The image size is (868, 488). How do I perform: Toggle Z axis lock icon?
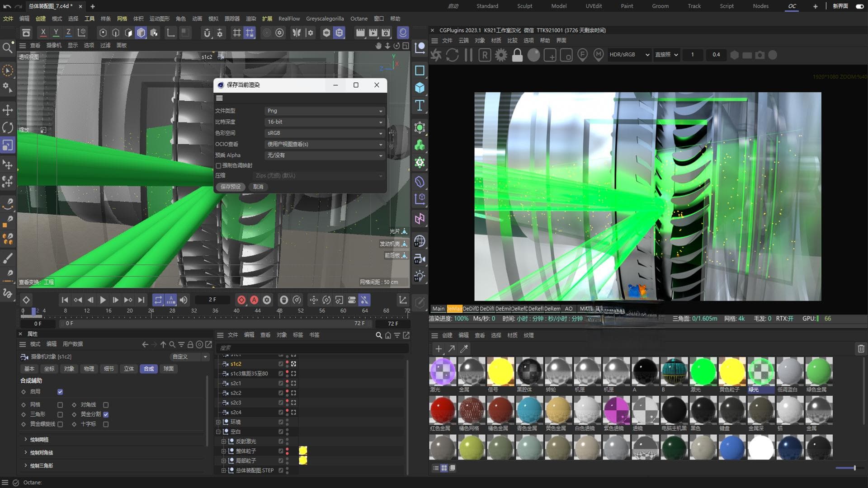tap(68, 33)
